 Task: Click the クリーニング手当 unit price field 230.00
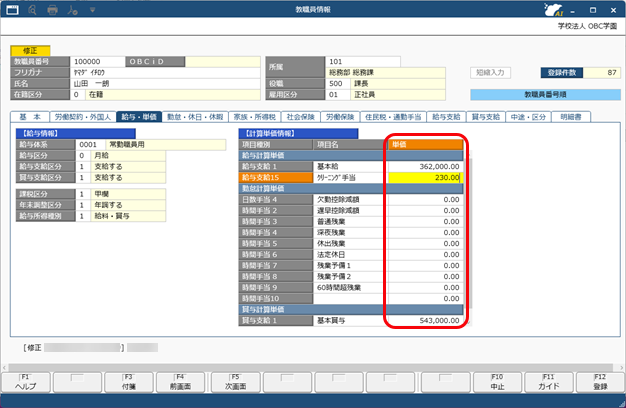tap(425, 177)
